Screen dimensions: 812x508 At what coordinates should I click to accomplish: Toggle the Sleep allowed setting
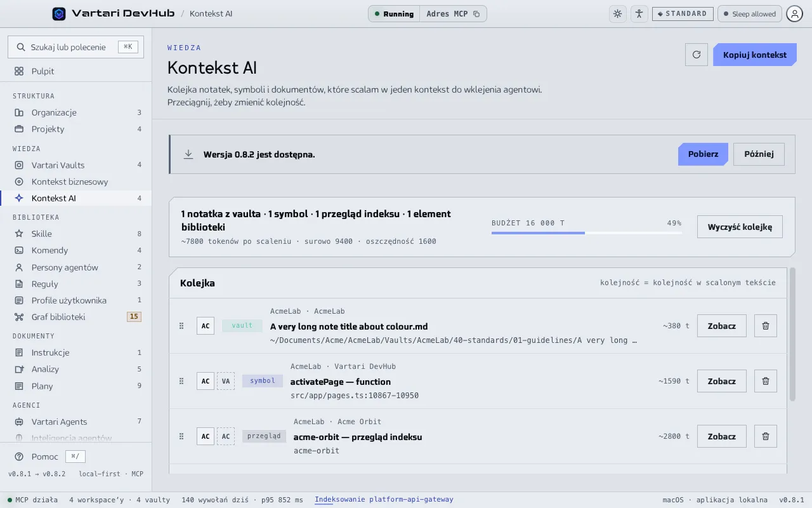pyautogui.click(x=749, y=14)
